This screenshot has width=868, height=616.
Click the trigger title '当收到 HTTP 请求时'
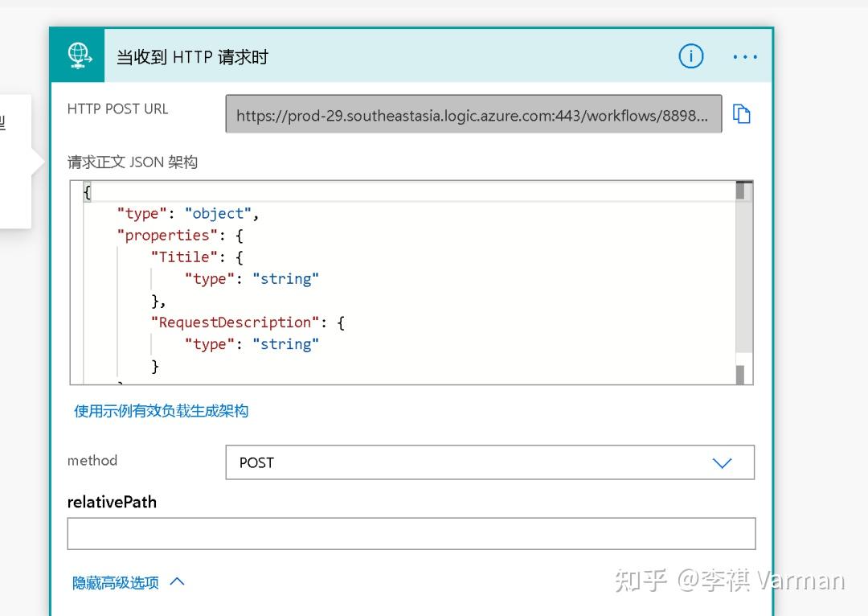(x=192, y=56)
